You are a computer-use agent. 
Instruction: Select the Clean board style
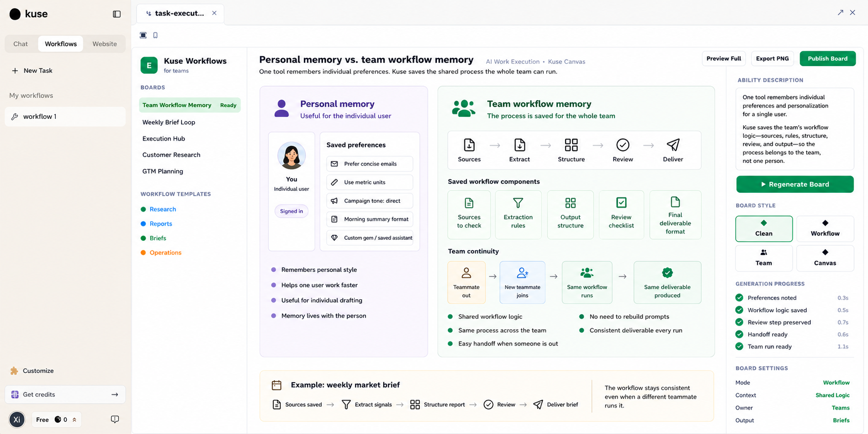tap(764, 228)
